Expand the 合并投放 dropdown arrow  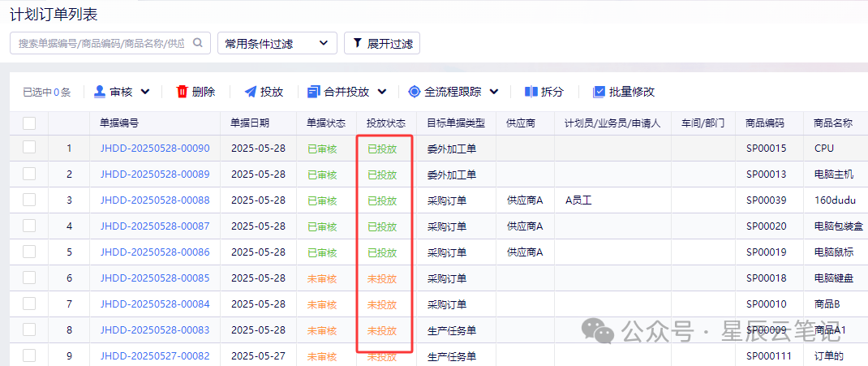point(382,92)
